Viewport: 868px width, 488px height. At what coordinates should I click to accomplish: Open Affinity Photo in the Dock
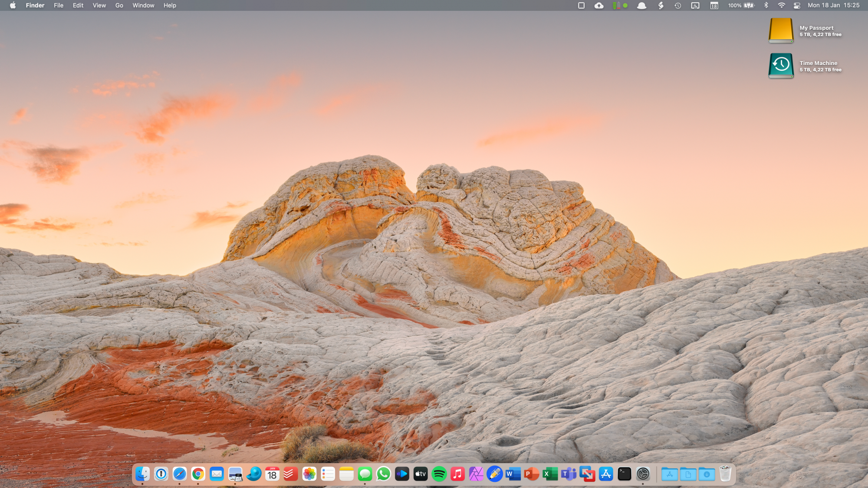(476, 474)
